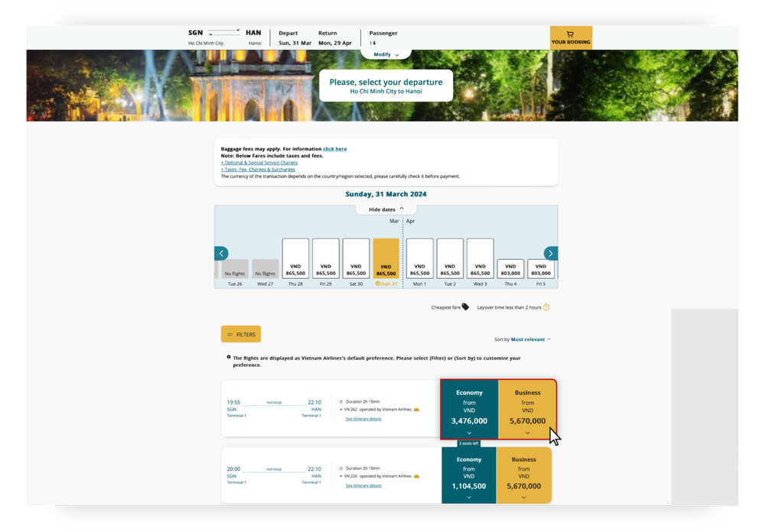Expand Economy fare 1,104,500 for the 20:00 flight
765x532 pixels.
click(469, 475)
